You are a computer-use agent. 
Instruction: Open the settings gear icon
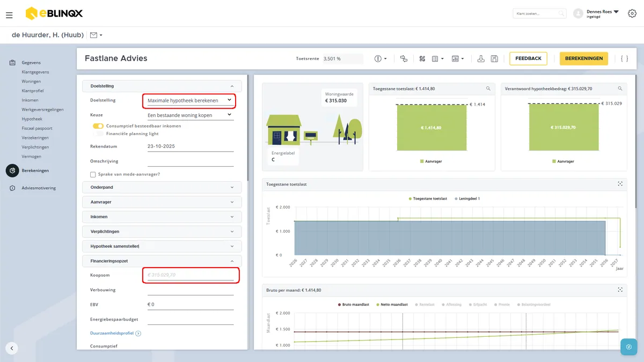pos(632,13)
